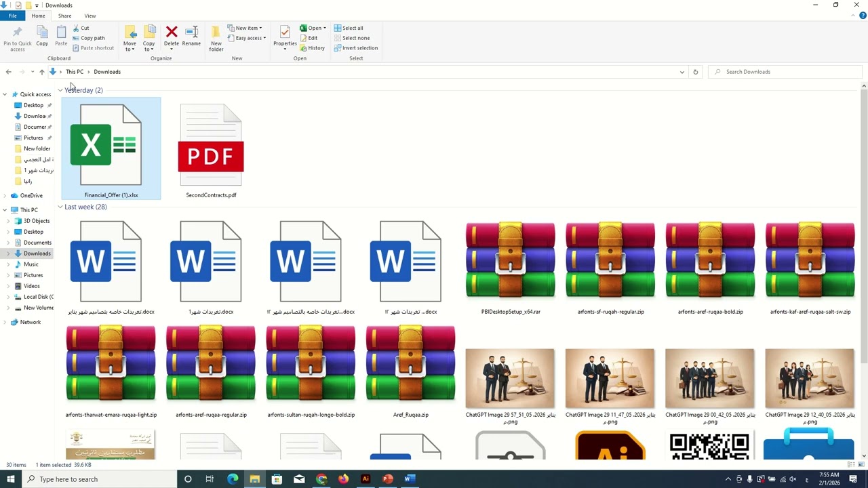Select New folder in Quick access

click(37, 148)
